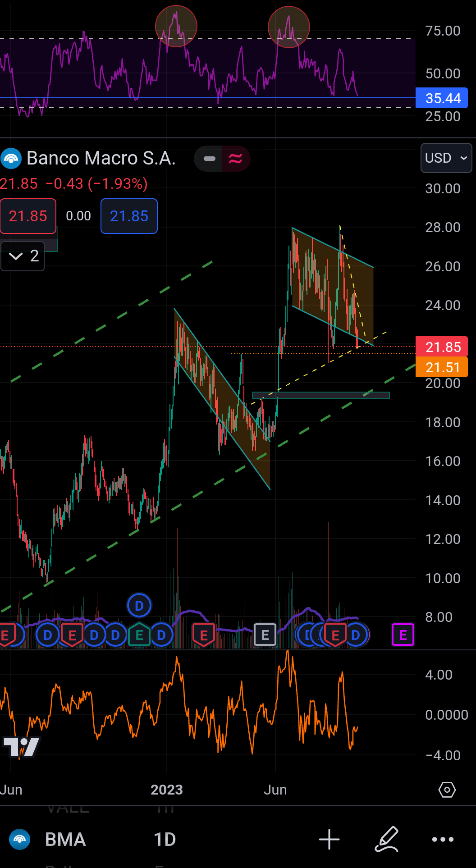Click the 0.0000 oscillator scale label
Screen dimensions: 476x868
coord(446,715)
